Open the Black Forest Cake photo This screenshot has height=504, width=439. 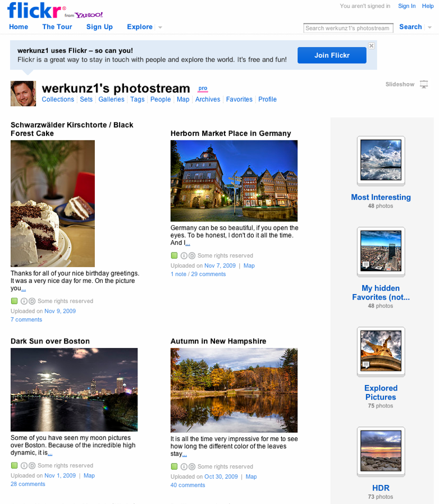(53, 204)
